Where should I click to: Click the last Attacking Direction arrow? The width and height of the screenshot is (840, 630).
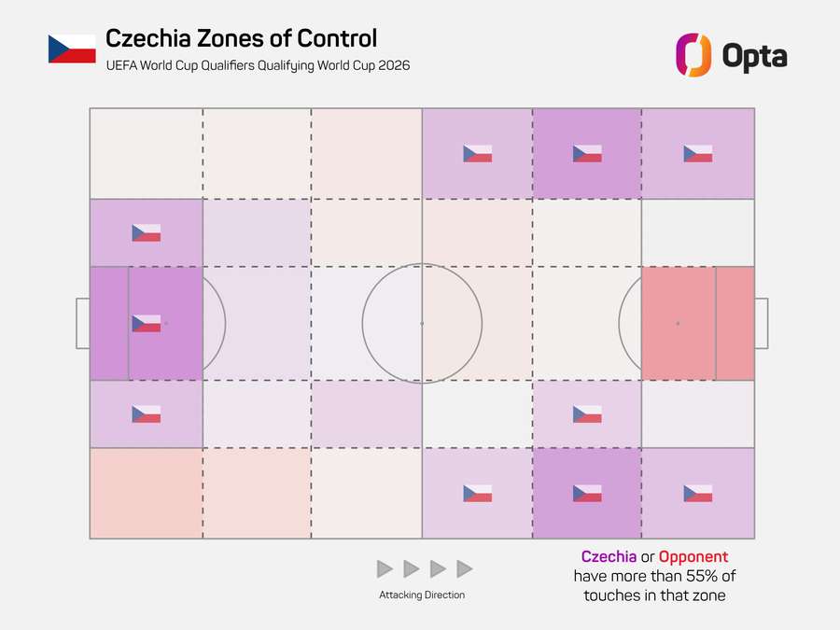465,569
